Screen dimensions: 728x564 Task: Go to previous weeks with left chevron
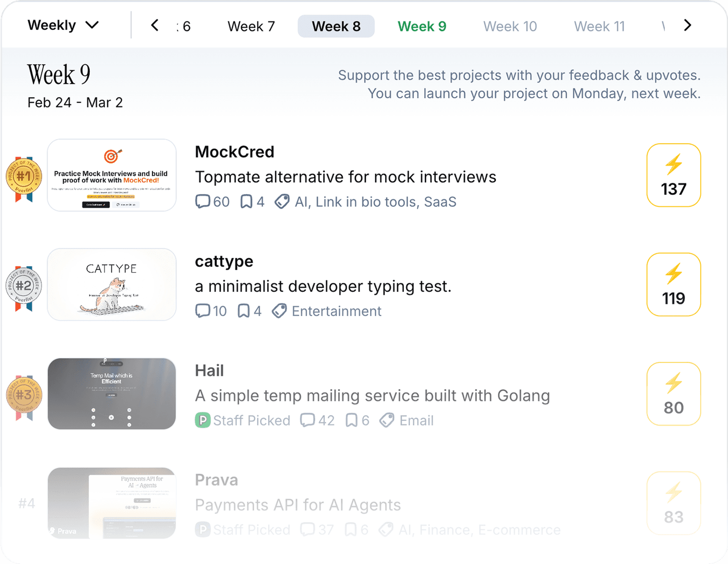click(x=154, y=25)
